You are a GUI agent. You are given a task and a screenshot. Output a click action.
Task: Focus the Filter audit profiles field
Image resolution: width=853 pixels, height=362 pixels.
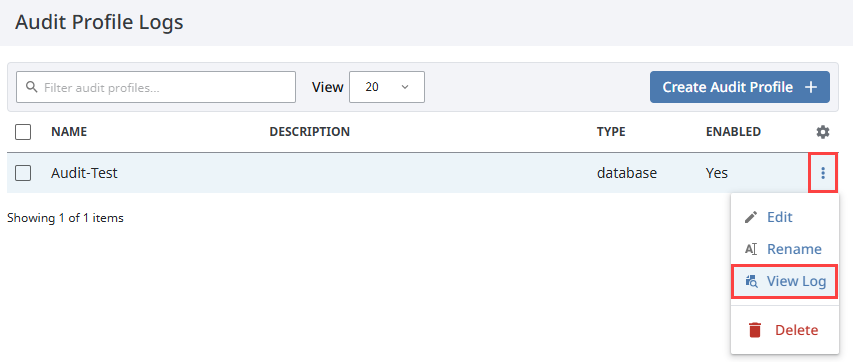tap(156, 87)
